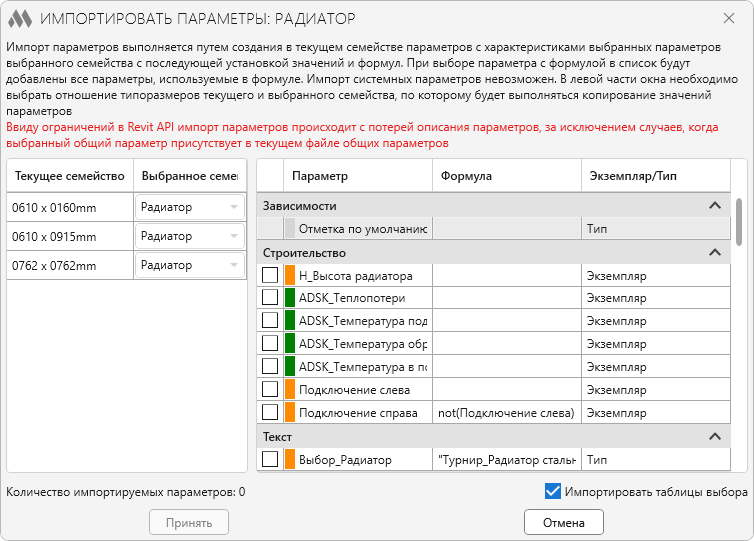Check the Подключение справа checkbox

[x=270, y=413]
